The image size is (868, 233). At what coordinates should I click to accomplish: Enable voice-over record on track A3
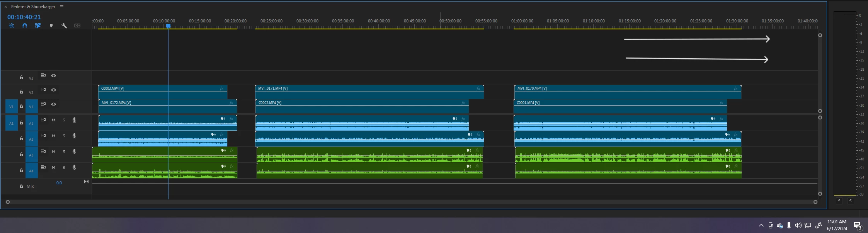click(75, 152)
